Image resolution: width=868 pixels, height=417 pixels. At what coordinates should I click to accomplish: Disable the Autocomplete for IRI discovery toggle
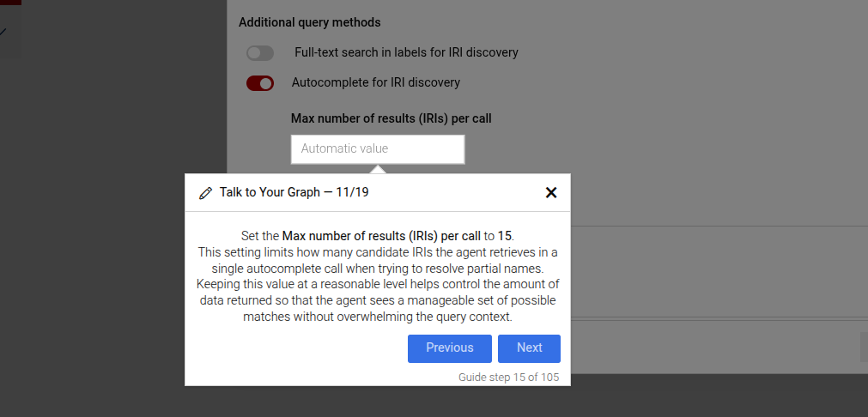(259, 83)
